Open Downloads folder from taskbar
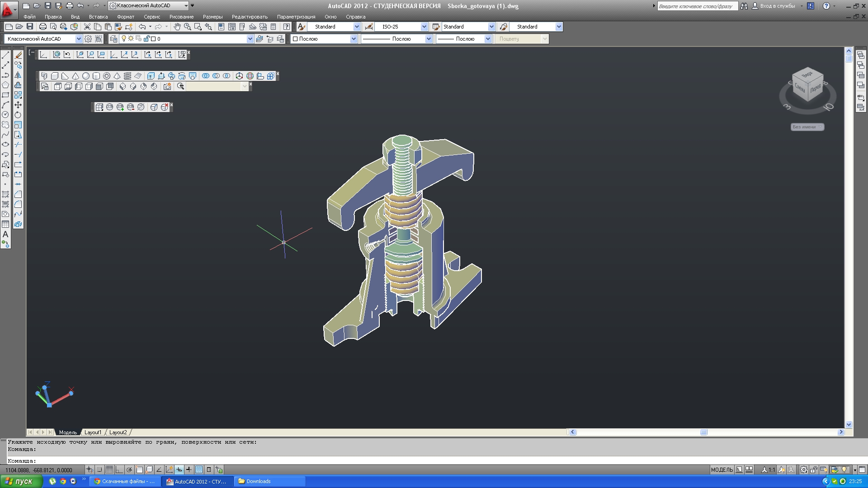The image size is (868, 488). click(270, 481)
